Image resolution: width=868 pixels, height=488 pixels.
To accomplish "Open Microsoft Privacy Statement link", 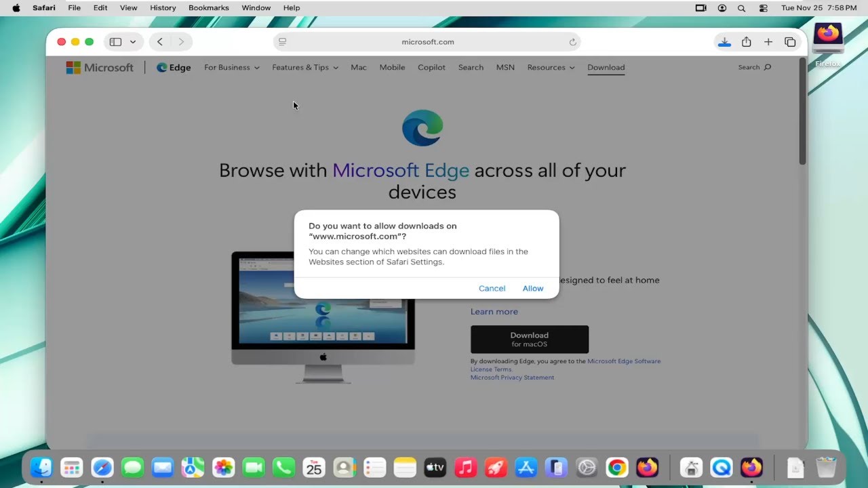I will (x=512, y=378).
